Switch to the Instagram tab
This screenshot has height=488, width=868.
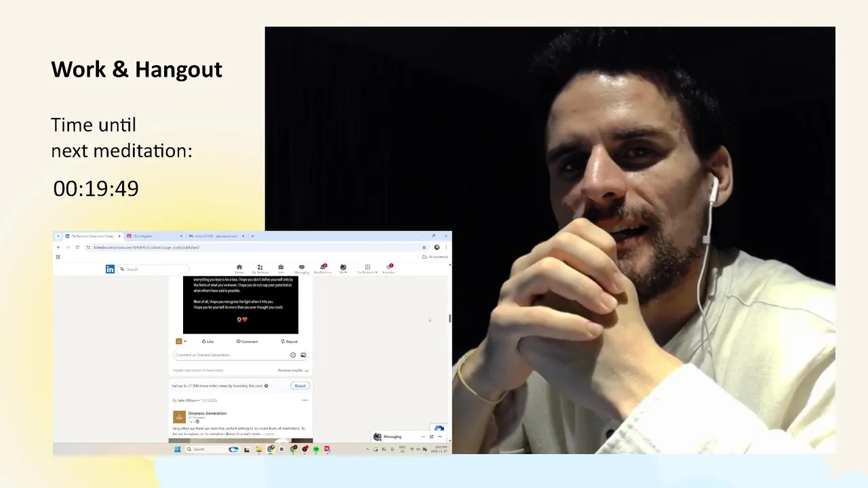click(154, 236)
